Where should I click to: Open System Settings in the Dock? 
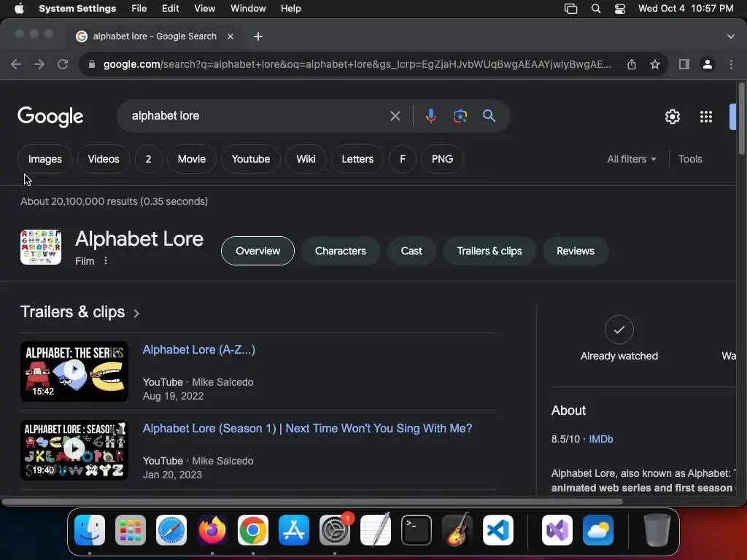[335, 530]
